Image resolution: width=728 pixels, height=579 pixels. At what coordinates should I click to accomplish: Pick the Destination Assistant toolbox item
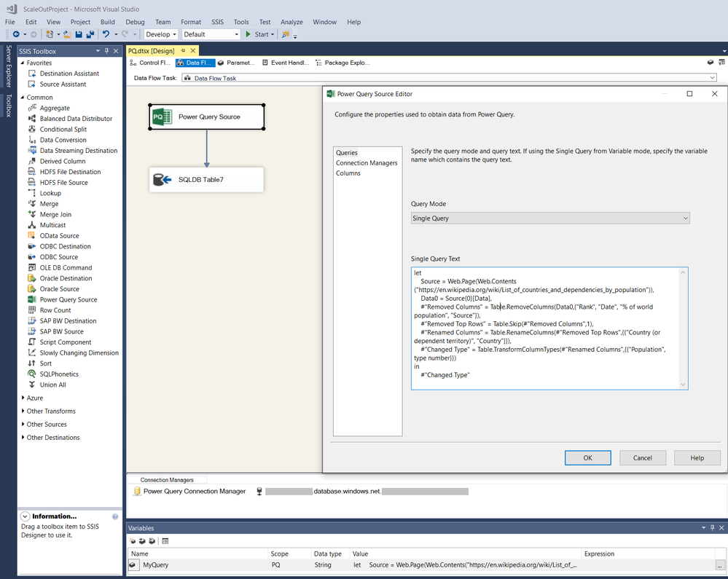pos(69,74)
